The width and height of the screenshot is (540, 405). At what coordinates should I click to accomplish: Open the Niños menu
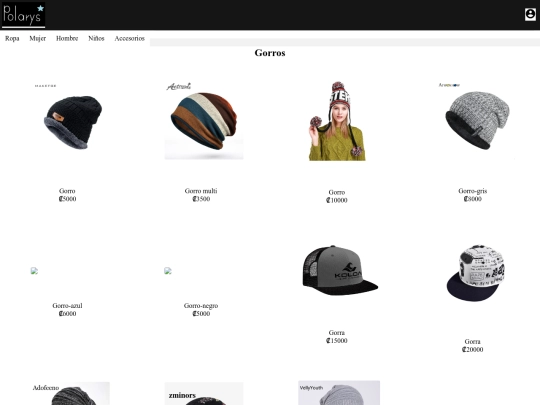(x=96, y=38)
